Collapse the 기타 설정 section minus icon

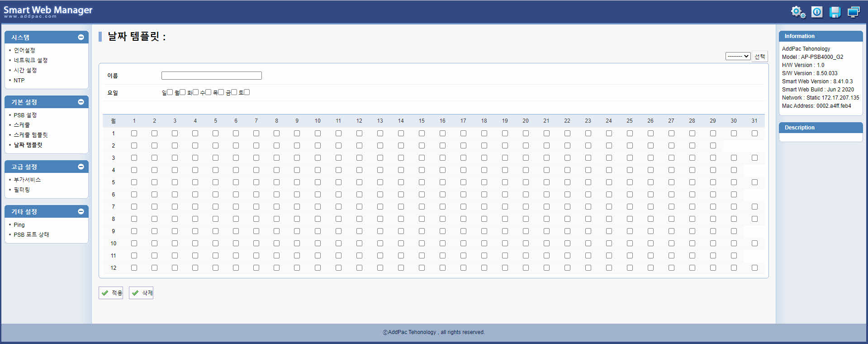click(81, 211)
